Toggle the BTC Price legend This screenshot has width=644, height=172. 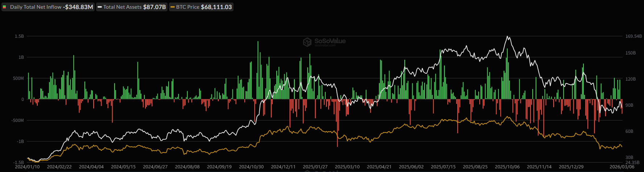201,7
